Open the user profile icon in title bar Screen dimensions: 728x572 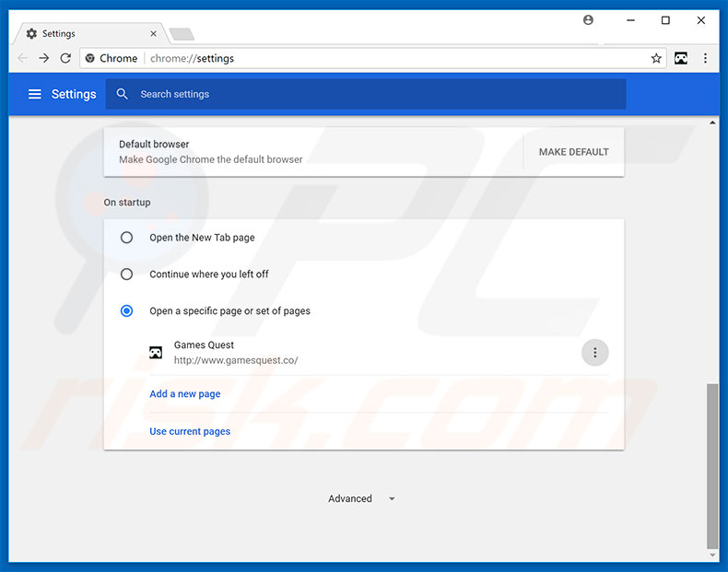click(588, 20)
